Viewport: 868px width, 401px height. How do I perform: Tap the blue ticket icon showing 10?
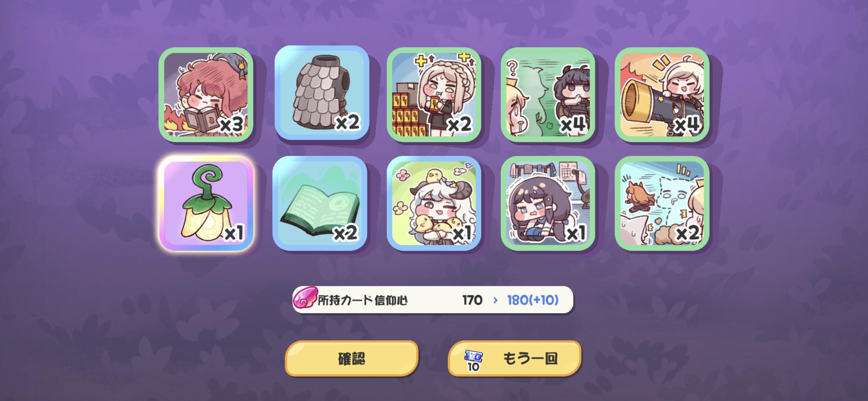473,361
